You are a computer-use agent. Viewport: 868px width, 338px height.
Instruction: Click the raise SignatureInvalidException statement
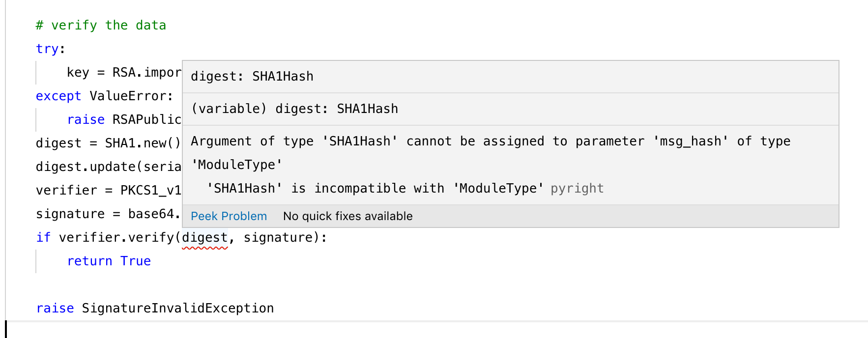point(154,308)
